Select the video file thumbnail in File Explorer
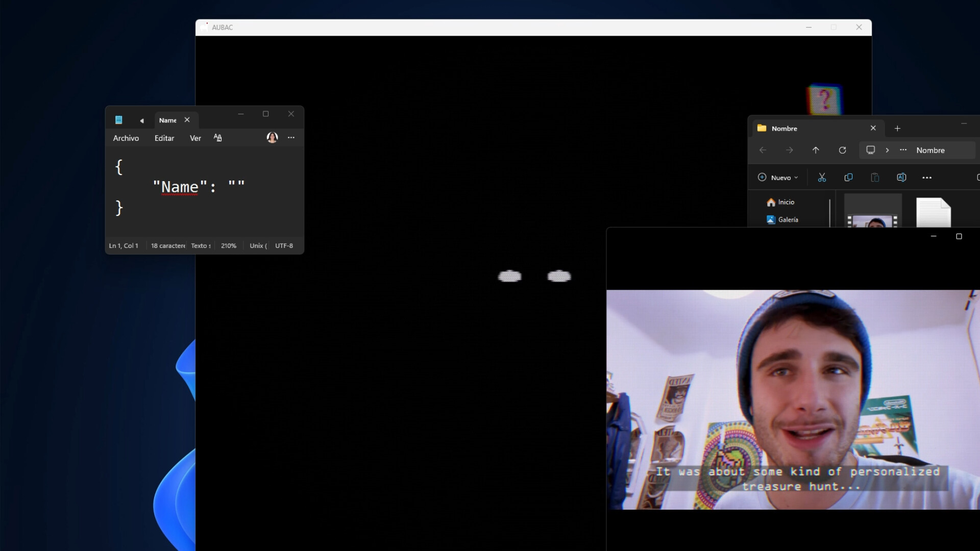Image resolution: width=980 pixels, height=551 pixels. pyautogui.click(x=873, y=212)
